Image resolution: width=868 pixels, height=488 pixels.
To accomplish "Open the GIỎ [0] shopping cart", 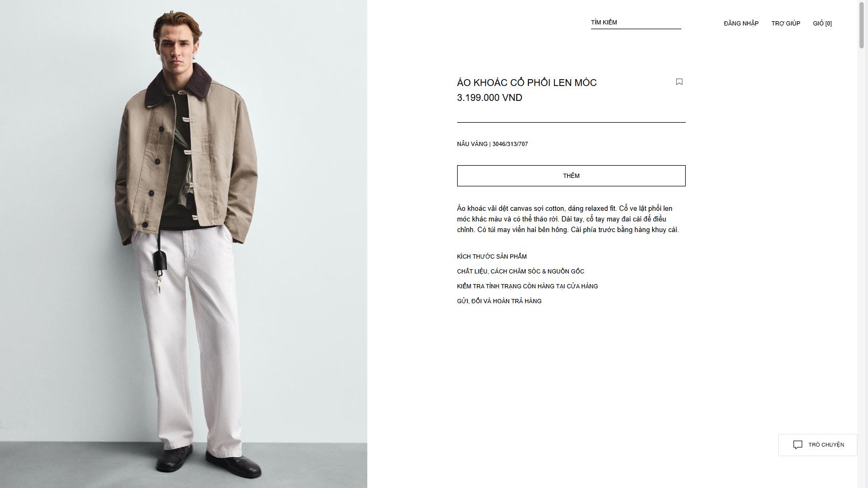I will pos(822,23).
